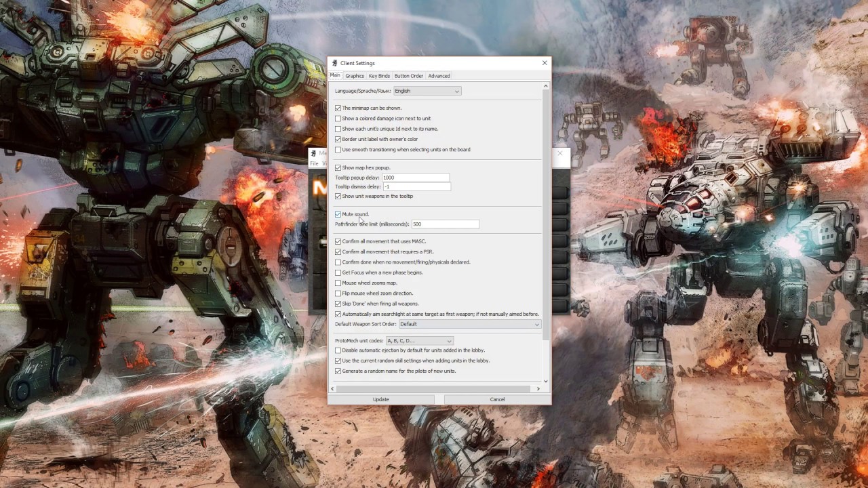Click the Tooltip dismiss delay field
The height and width of the screenshot is (488, 868).
tap(416, 186)
